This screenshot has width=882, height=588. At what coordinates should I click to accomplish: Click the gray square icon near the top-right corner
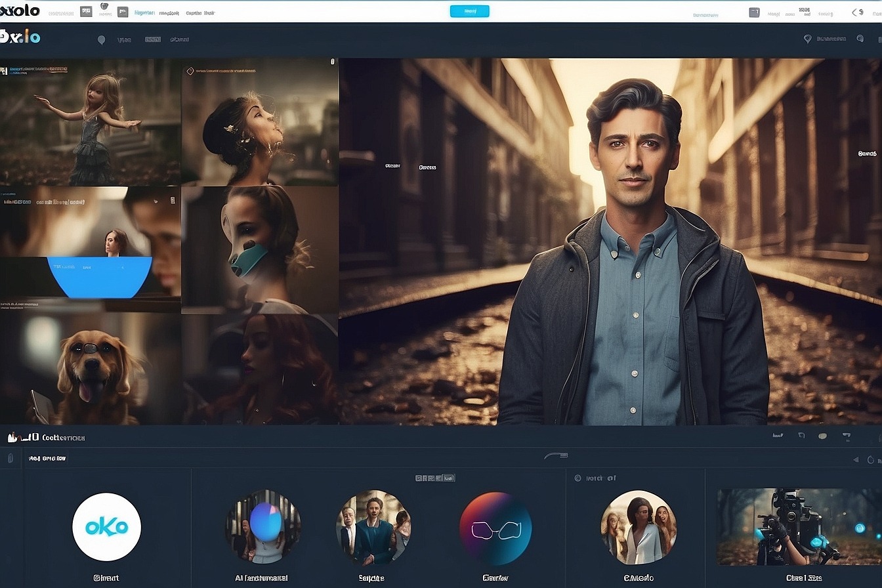(755, 12)
